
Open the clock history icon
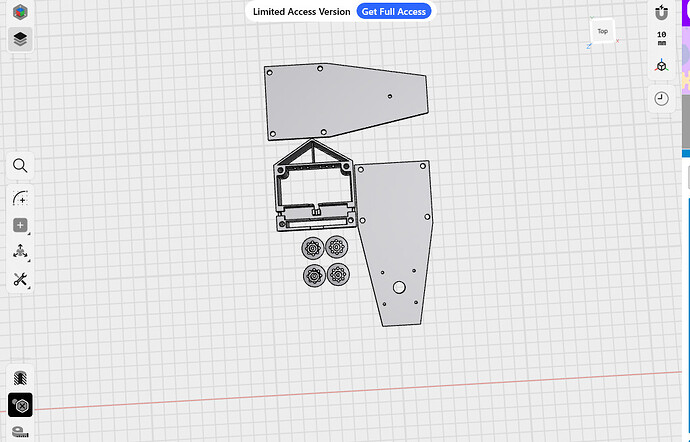661,99
